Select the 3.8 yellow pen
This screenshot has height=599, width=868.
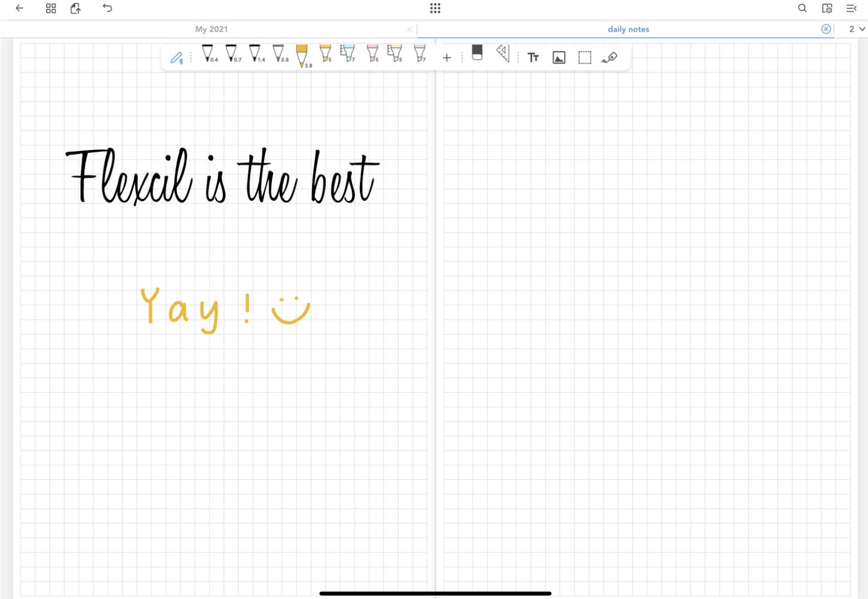click(x=303, y=56)
